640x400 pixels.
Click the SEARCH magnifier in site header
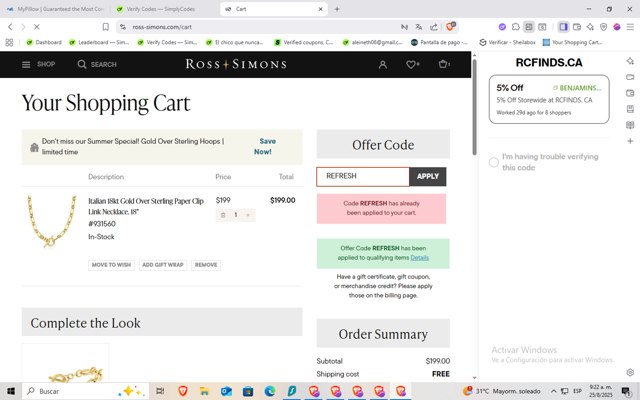pos(97,64)
